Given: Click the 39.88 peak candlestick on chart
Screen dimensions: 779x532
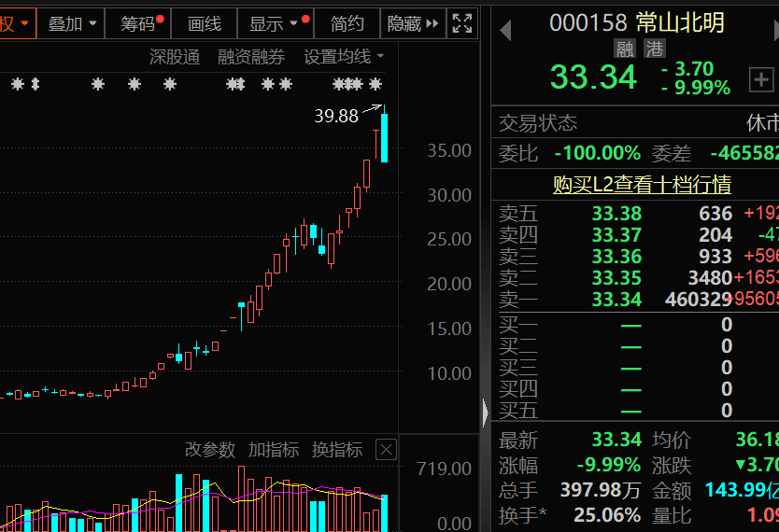Looking at the screenshot, I should [x=385, y=137].
